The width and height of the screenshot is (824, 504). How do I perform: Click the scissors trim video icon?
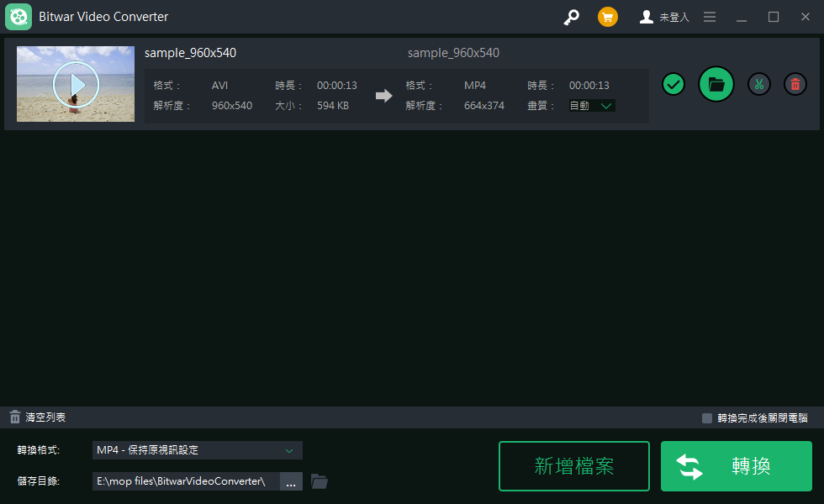758,84
